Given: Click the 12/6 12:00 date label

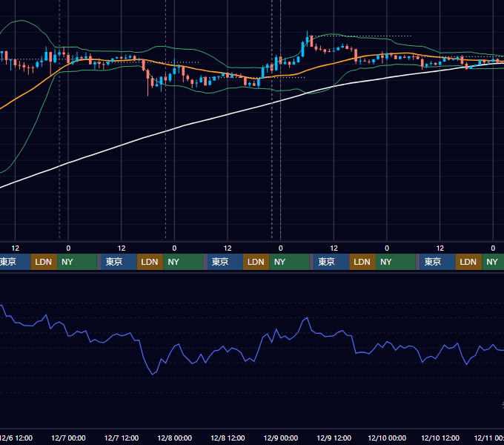Looking at the screenshot, I should 16,438.
